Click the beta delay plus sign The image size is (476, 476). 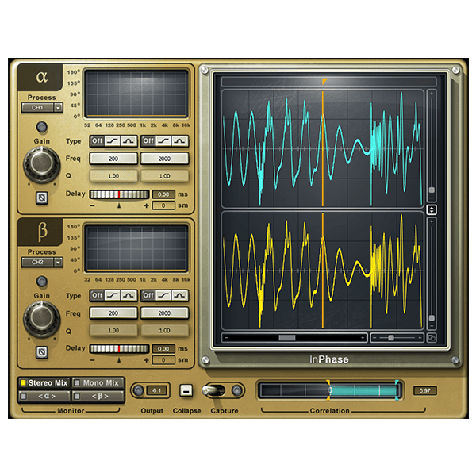click(146, 360)
